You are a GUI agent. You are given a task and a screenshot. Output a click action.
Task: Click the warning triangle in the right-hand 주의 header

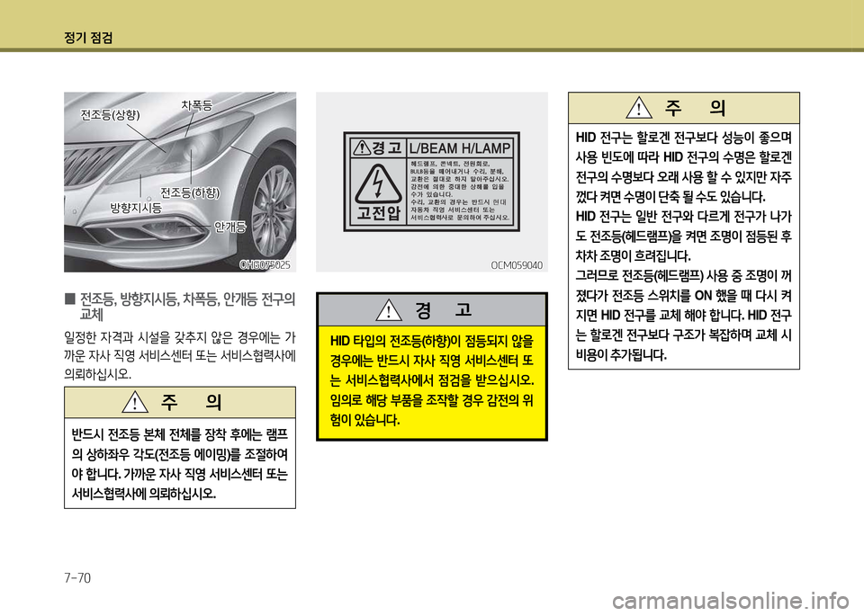(639, 108)
